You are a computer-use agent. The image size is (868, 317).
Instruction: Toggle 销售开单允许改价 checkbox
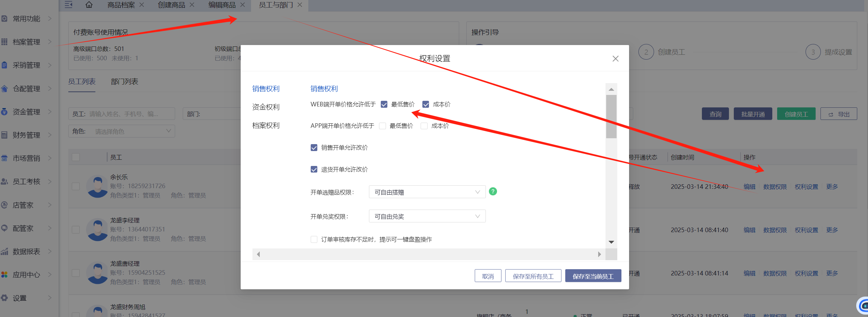click(x=314, y=148)
